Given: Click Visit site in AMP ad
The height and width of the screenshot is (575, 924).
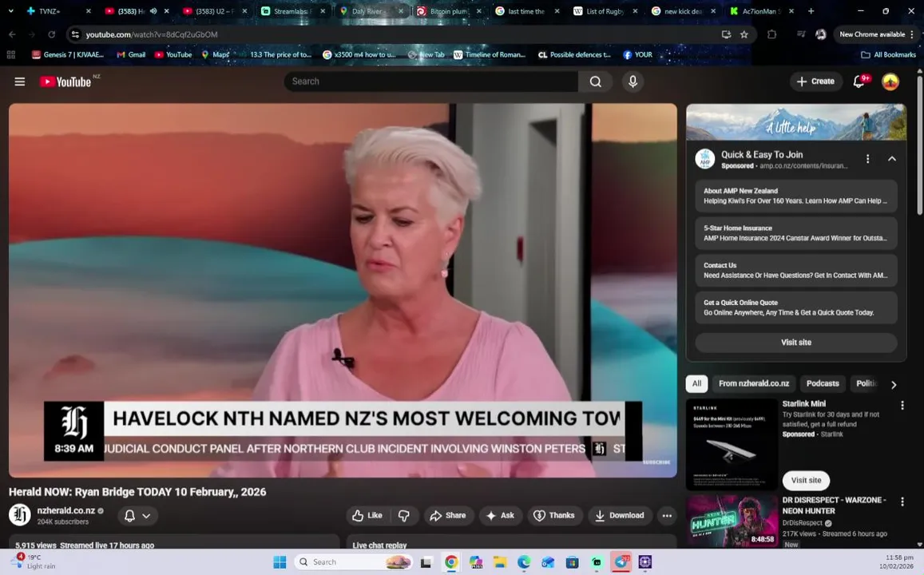Looking at the screenshot, I should [x=796, y=343].
